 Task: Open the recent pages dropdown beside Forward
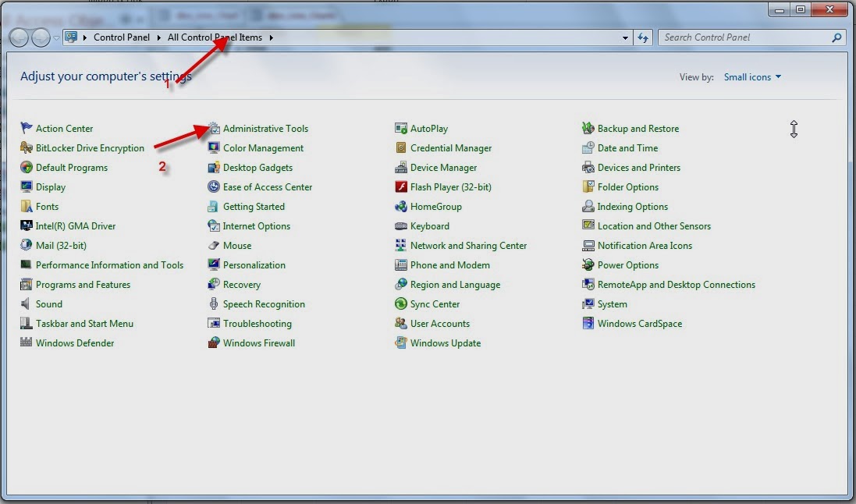(x=56, y=38)
